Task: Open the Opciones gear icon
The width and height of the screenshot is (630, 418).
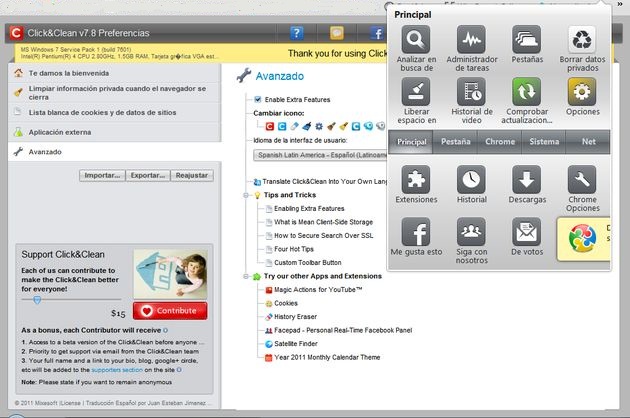Action: coord(582,92)
